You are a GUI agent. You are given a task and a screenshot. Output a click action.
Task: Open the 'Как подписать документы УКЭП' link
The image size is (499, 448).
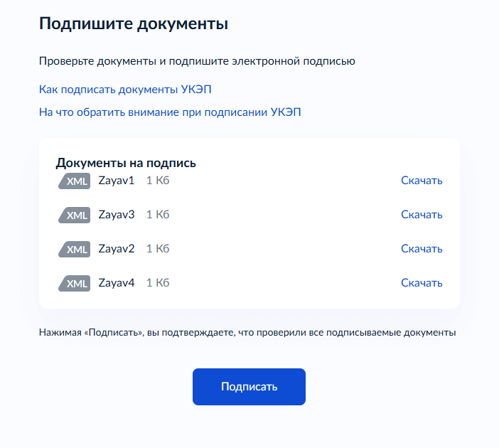pyautogui.click(x=125, y=90)
